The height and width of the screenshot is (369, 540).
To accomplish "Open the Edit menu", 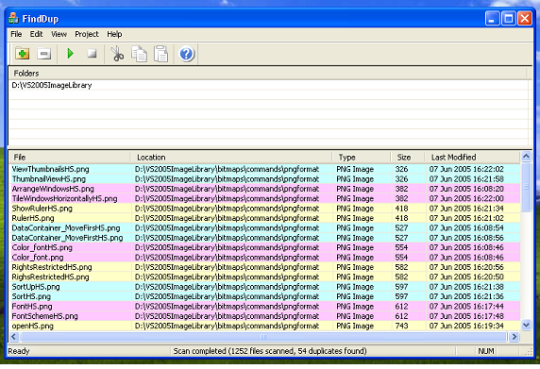I will [x=36, y=34].
